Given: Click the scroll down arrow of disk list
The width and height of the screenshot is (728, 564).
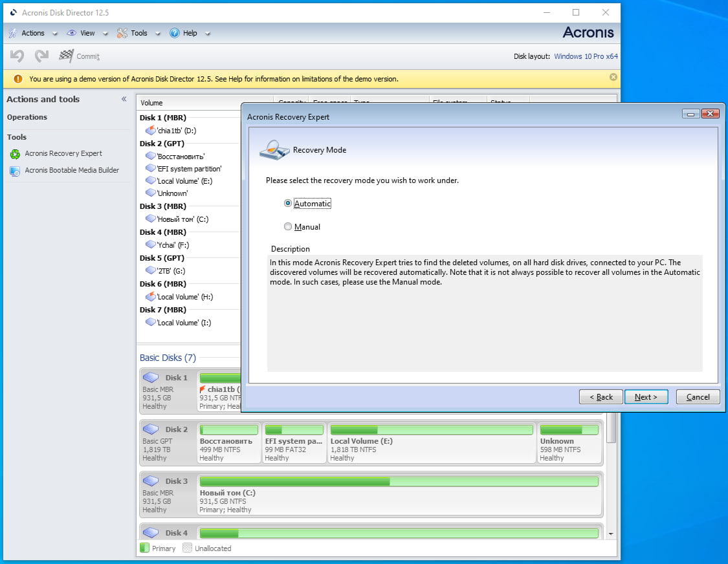Looking at the screenshot, I should (x=611, y=534).
